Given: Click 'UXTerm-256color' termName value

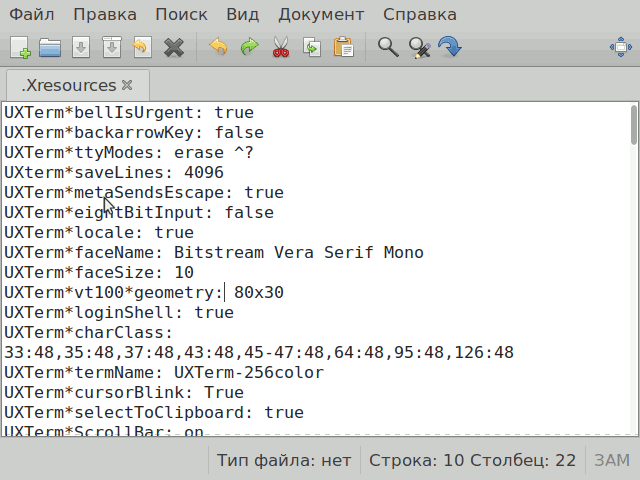Looking at the screenshot, I should coord(249,373).
